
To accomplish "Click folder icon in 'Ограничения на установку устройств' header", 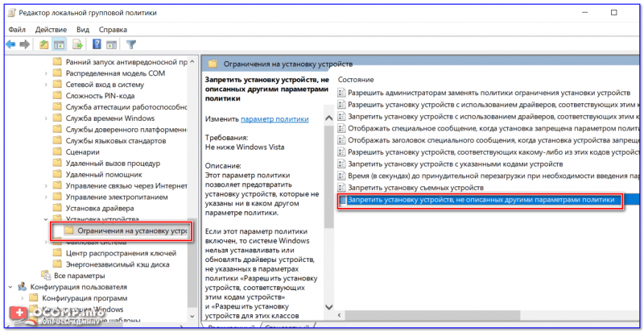I will (213, 64).
